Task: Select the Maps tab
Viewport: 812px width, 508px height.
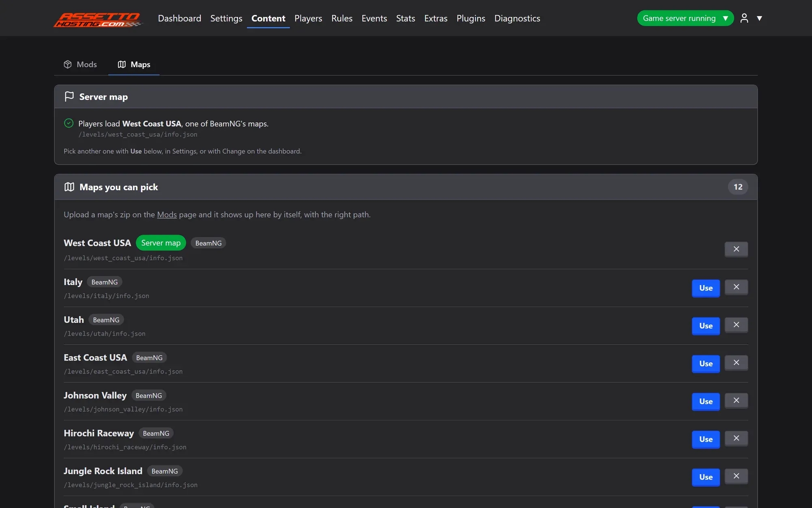Action: pyautogui.click(x=134, y=64)
